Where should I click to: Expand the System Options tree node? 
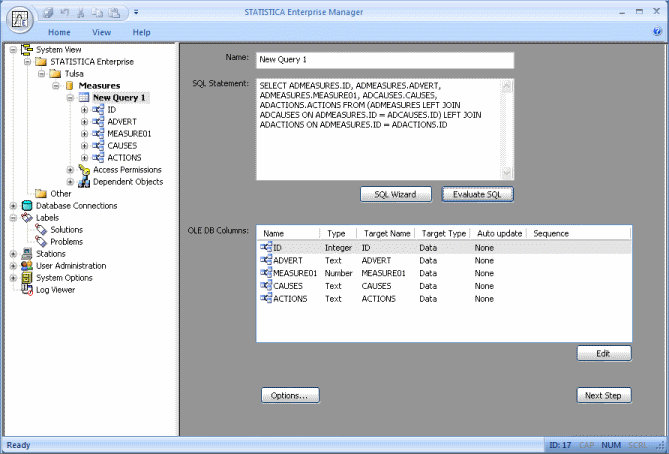tap(13, 278)
